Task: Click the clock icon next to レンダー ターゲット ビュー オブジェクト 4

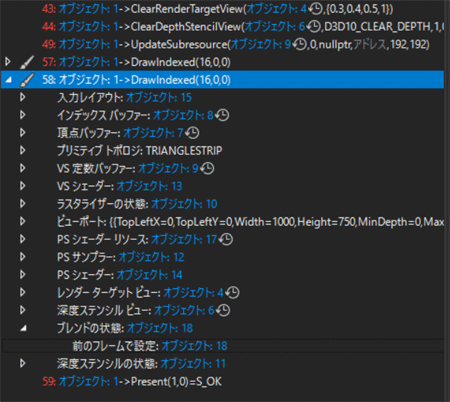Action: click(x=232, y=293)
